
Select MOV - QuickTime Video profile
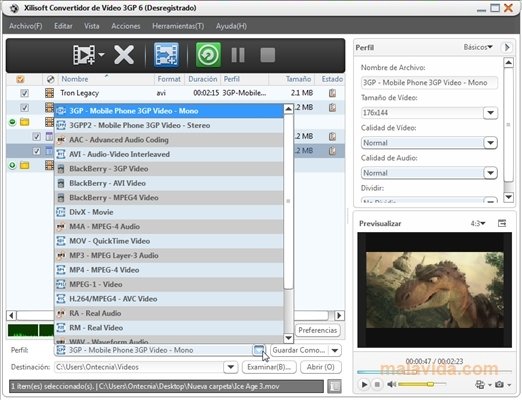[169, 241]
